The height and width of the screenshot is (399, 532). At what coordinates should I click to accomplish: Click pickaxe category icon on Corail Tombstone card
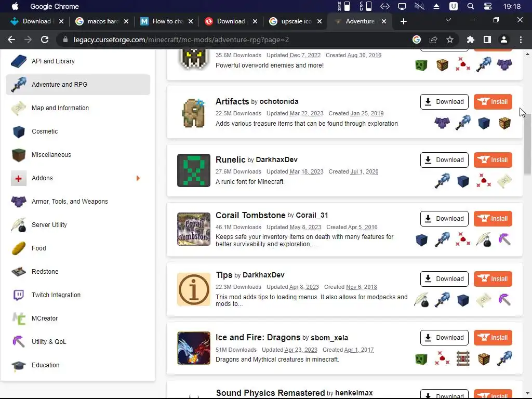point(504,240)
